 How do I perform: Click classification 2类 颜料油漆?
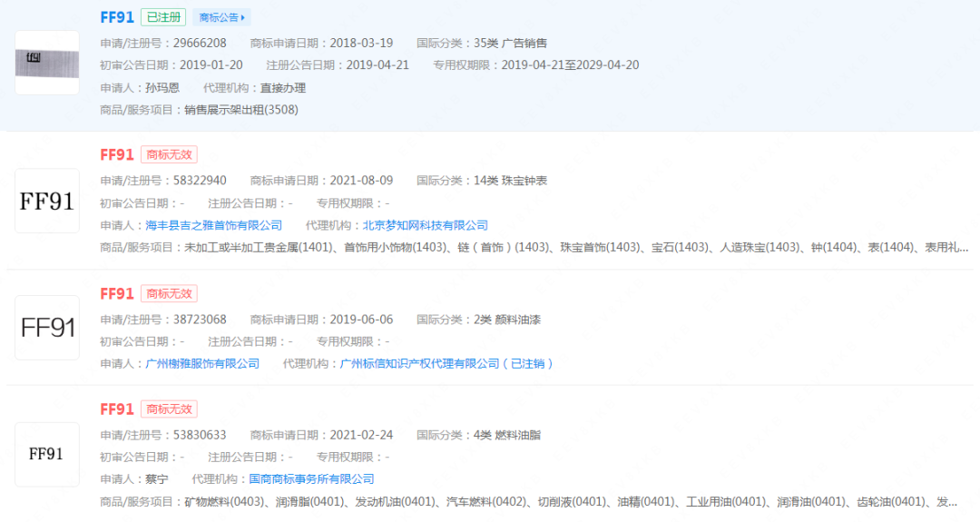click(x=507, y=320)
